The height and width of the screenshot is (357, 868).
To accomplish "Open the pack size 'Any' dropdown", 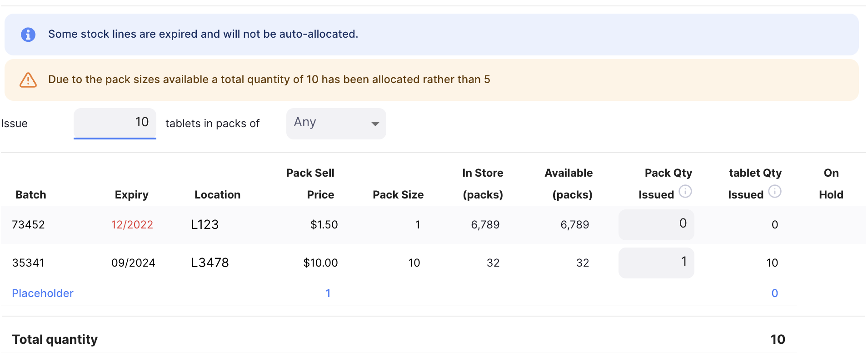I will point(336,124).
